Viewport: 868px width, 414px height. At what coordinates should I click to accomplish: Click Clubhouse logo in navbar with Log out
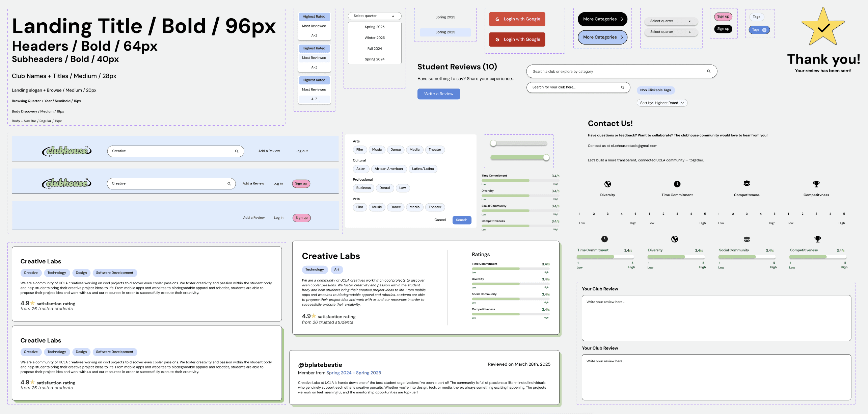click(67, 151)
